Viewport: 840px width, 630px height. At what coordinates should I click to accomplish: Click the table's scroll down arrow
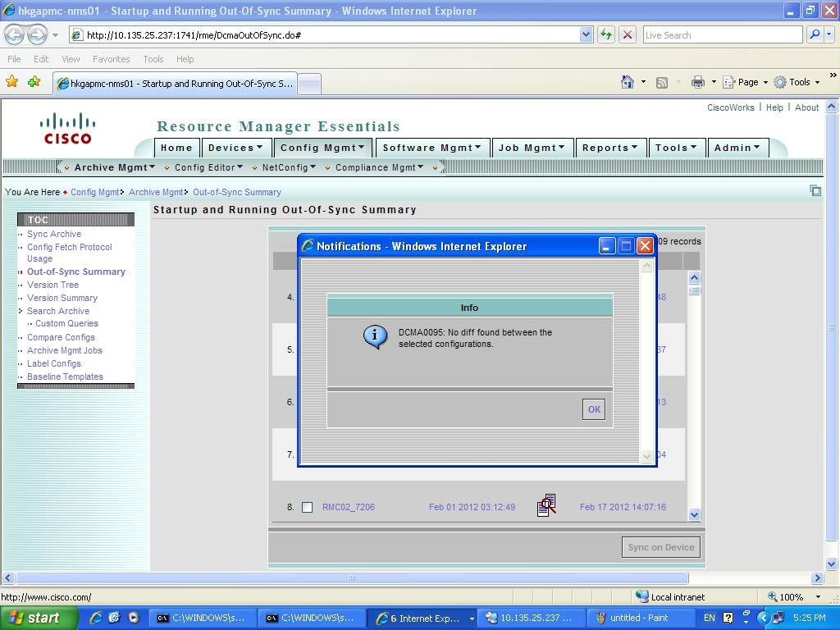point(694,514)
